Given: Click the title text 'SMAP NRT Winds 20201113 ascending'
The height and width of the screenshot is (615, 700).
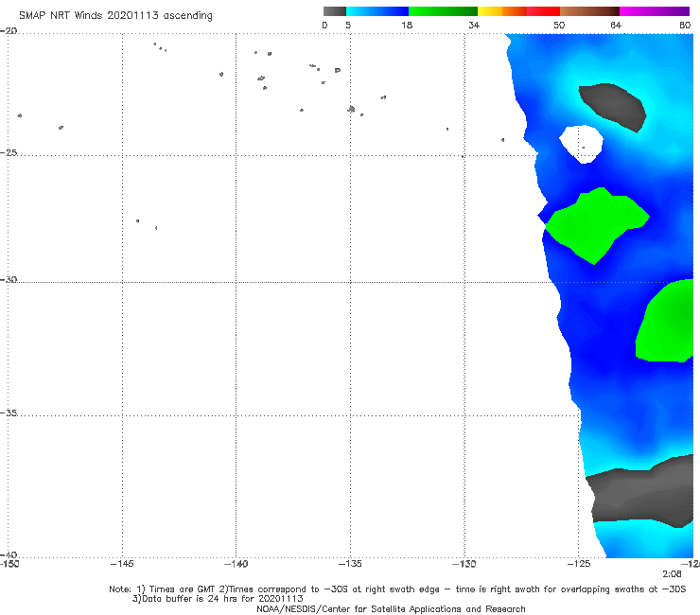Looking at the screenshot, I should tap(115, 15).
